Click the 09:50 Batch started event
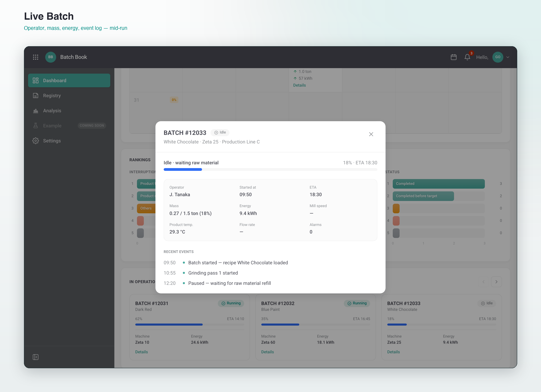Screen dimensions: 541x392 pyautogui.click(x=226, y=263)
